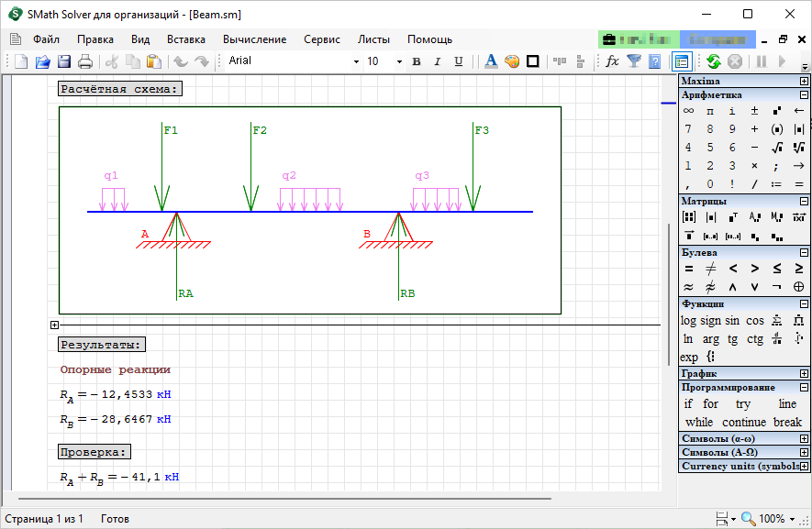
Task: Collapse the Матрицы panel
Action: [804, 202]
